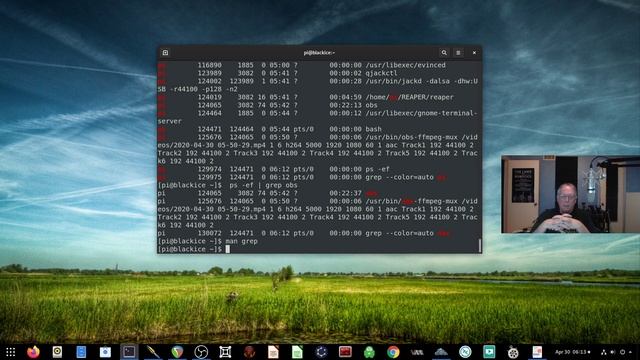
Task: Click the empty prompt with the cursor
Action: coord(194,249)
